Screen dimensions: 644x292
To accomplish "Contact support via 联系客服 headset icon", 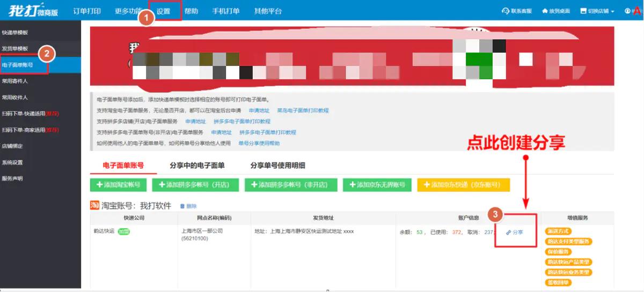I will tap(517, 11).
